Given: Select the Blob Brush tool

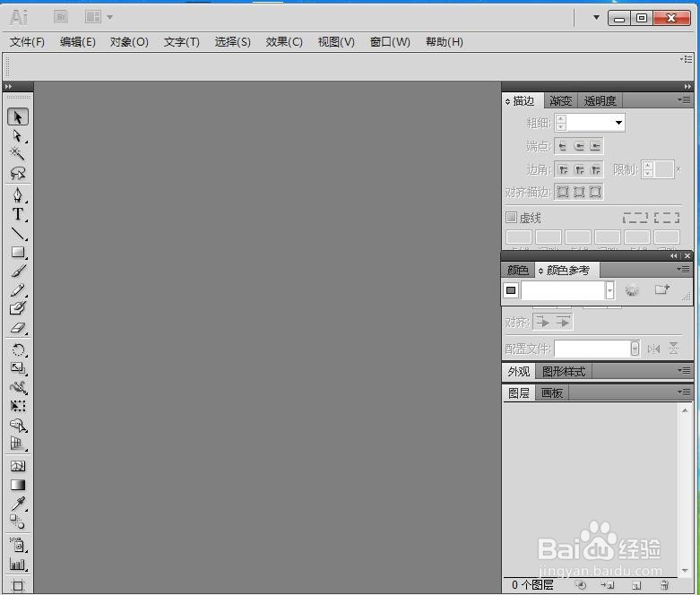Looking at the screenshot, I should [18, 308].
